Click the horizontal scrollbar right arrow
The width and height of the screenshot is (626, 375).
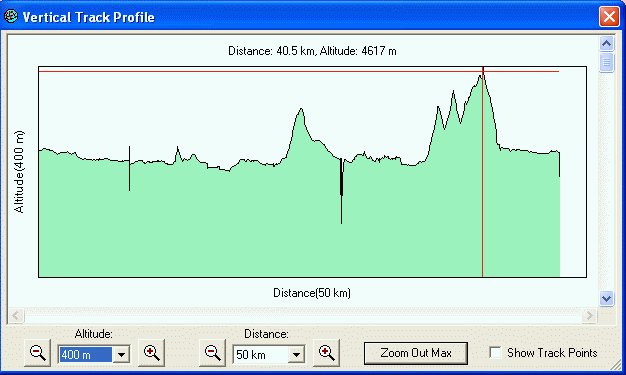point(589,315)
